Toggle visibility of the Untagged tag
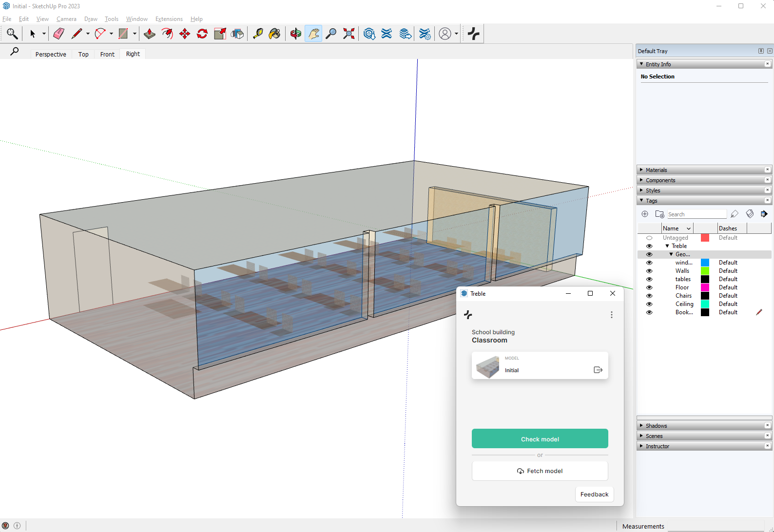The width and height of the screenshot is (774, 532). (649, 238)
